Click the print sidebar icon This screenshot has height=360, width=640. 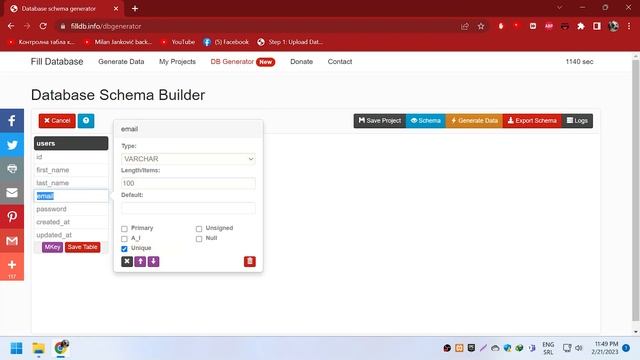[12, 169]
